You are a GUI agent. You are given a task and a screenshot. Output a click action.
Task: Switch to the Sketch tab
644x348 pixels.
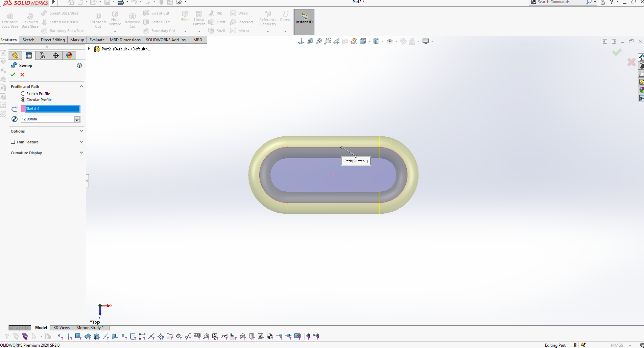[28, 40]
